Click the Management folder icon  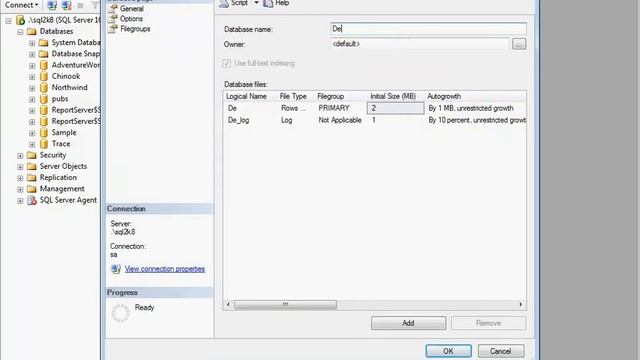[x=31, y=189]
